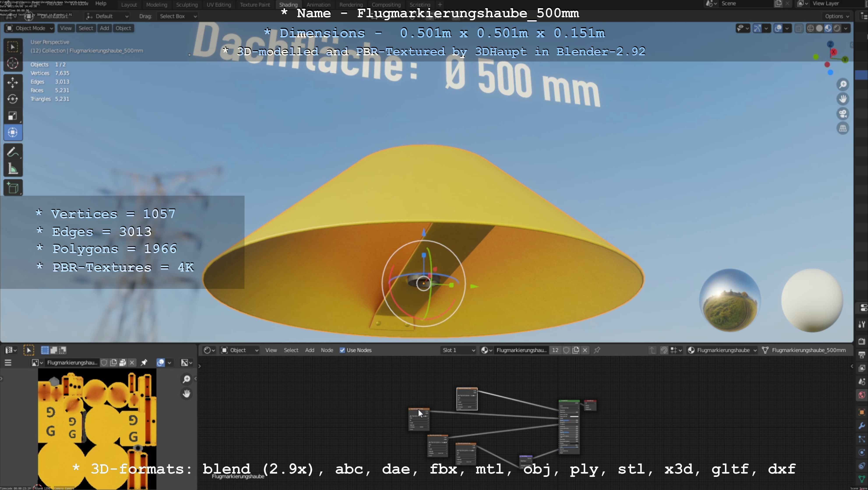Open the Slot 1 dropdown in node editor

pos(458,350)
